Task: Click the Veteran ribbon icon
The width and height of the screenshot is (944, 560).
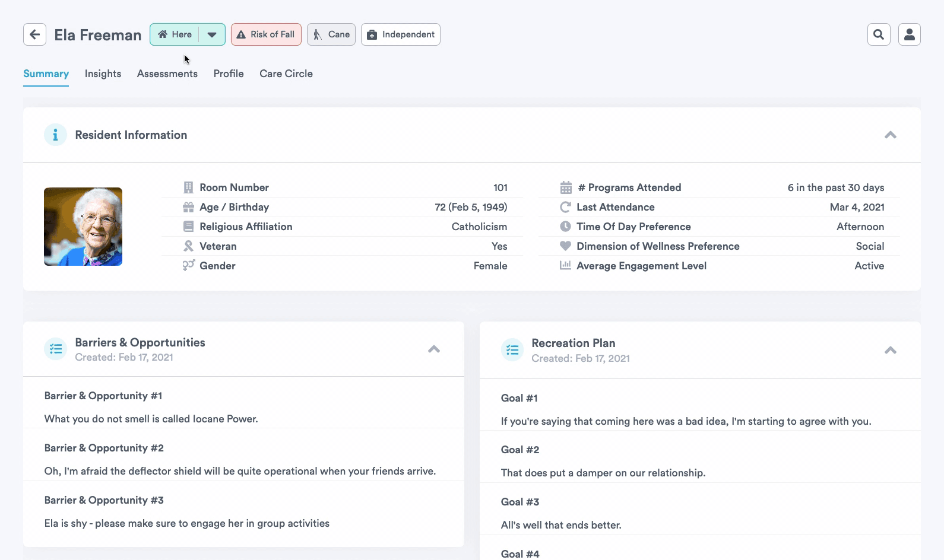Action: pyautogui.click(x=188, y=246)
